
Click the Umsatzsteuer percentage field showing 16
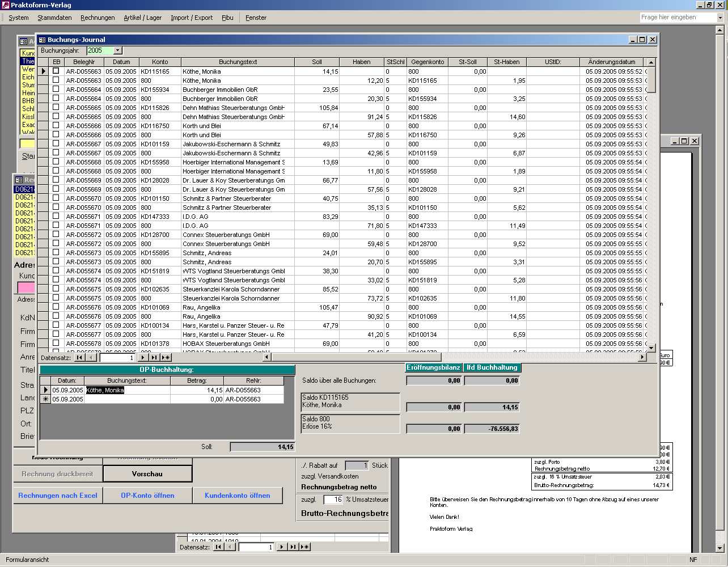(x=333, y=500)
